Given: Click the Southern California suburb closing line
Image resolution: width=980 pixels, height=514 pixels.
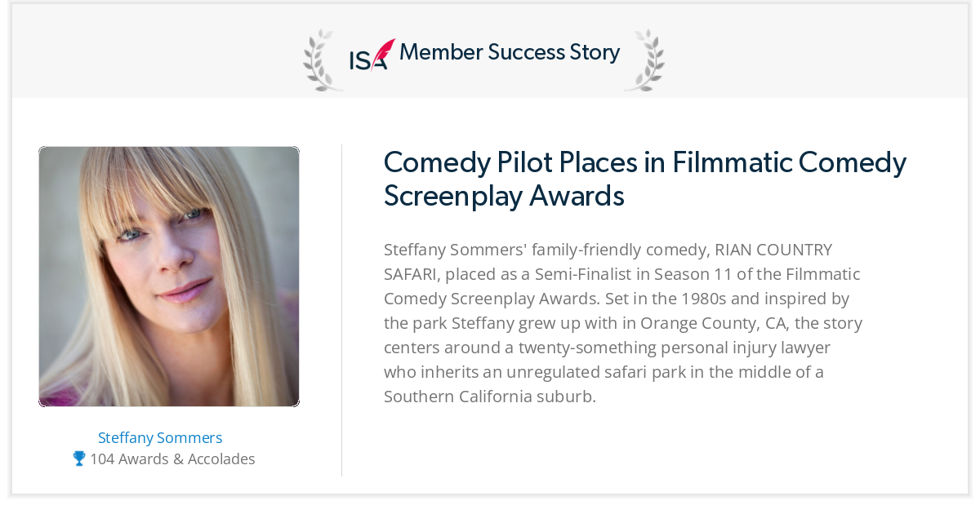Looking at the screenshot, I should point(490,397).
